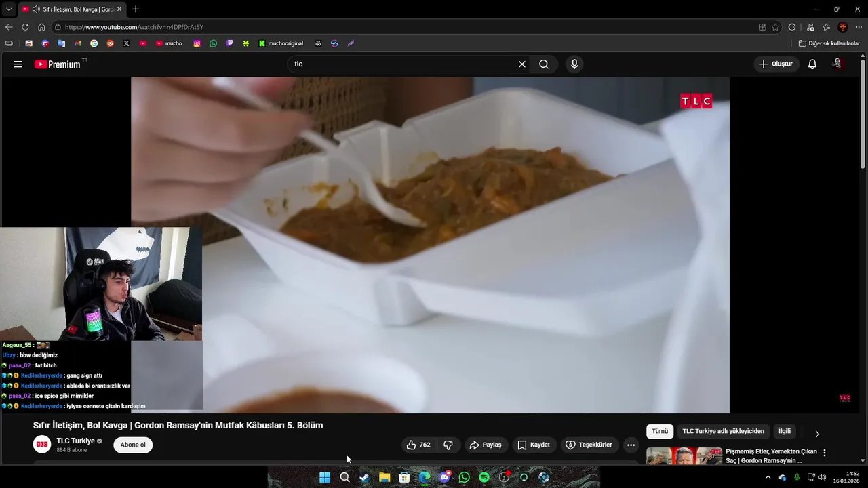
Task: Open Discord from the taskbar
Action: click(444, 477)
